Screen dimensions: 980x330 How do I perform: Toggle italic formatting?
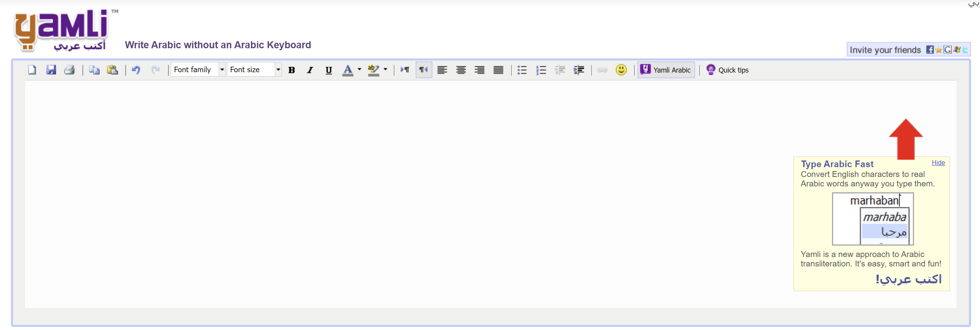(x=310, y=70)
